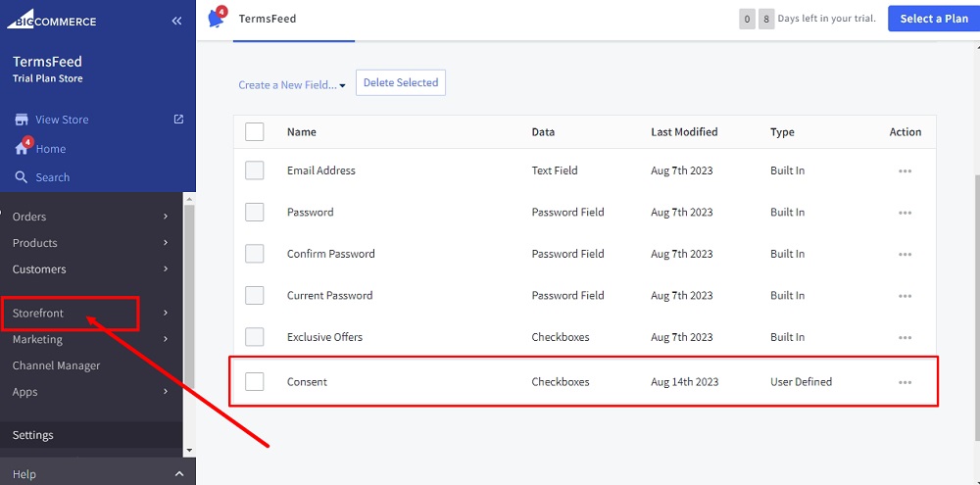Image resolution: width=980 pixels, height=485 pixels.
Task: Open action menu for Consent row
Action: (905, 382)
